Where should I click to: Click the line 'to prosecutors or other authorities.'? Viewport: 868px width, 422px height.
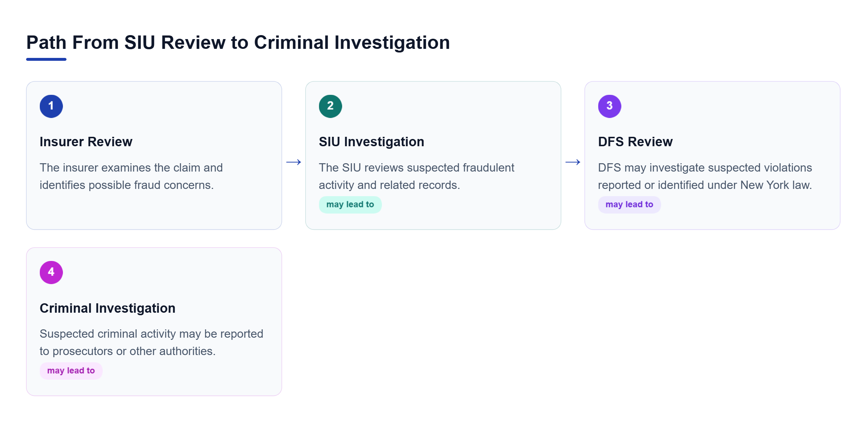point(128,351)
